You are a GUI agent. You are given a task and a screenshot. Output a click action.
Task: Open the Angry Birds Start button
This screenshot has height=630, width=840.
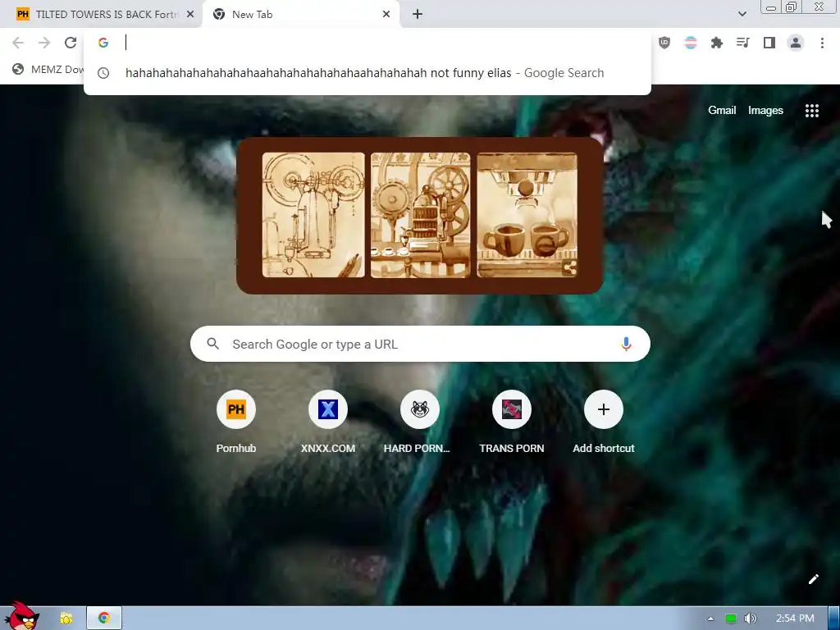pyautogui.click(x=21, y=616)
